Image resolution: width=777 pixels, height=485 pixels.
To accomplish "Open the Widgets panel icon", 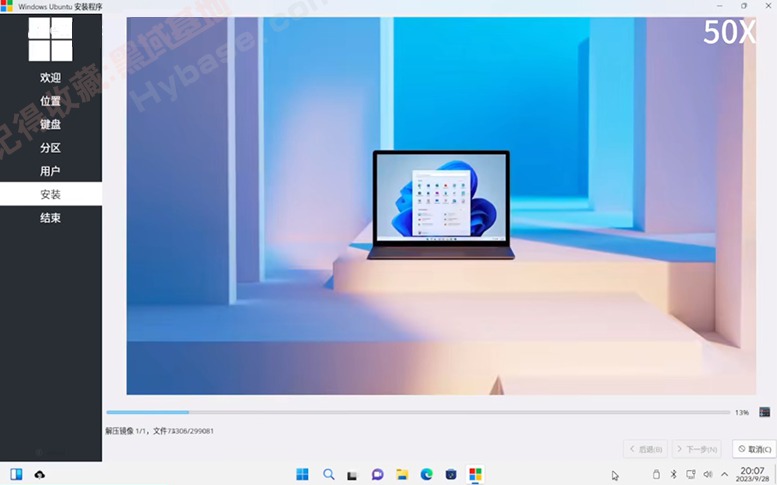I will tap(16, 474).
